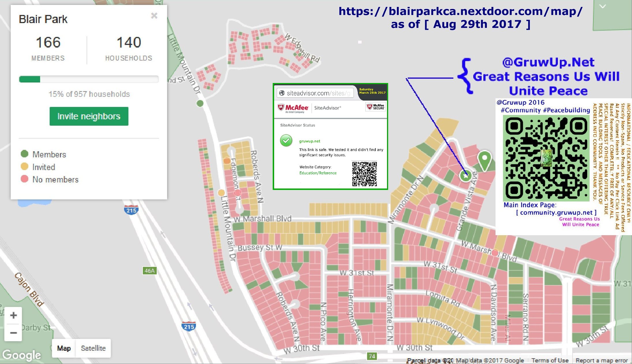This screenshot has height=364, width=632.
Task: Zoom in with the plus button
Action: point(13,315)
